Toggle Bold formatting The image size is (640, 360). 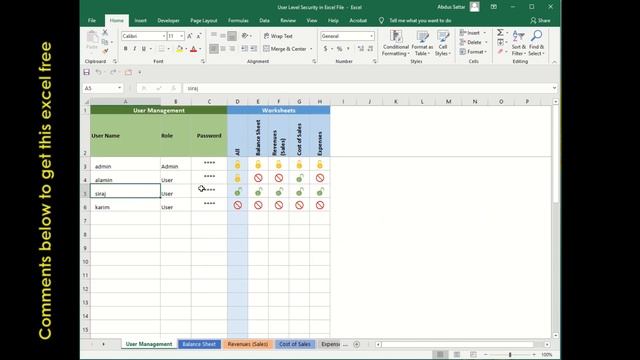coord(126,49)
